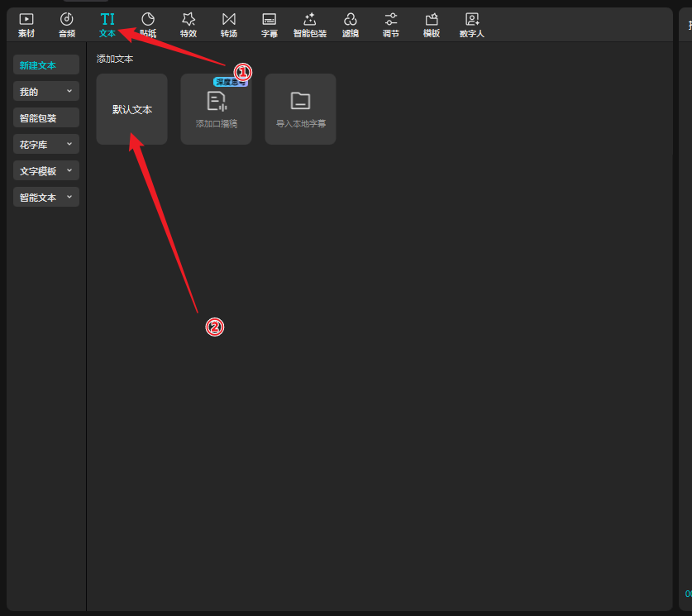Show the 滤镜 (Filters) panel

tap(351, 25)
